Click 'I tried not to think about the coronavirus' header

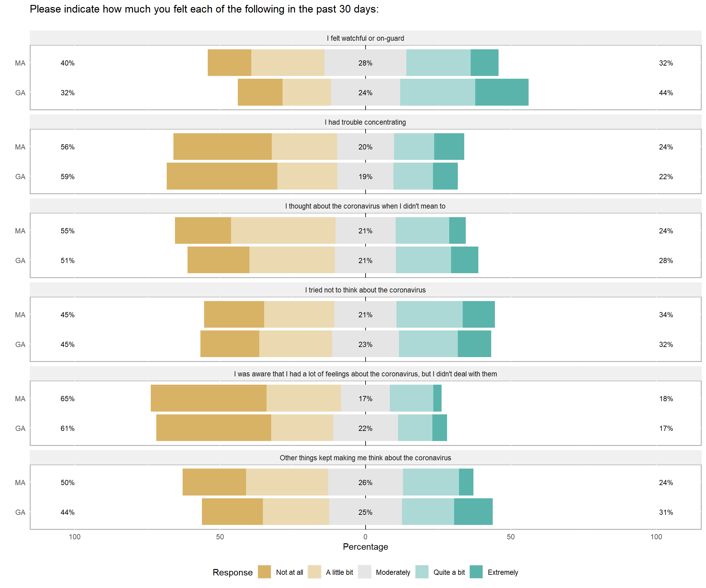tap(366, 290)
